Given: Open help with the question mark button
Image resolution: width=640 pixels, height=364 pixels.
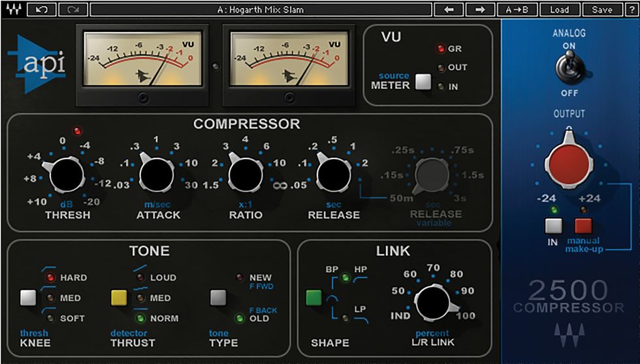Looking at the screenshot, I should [x=632, y=10].
